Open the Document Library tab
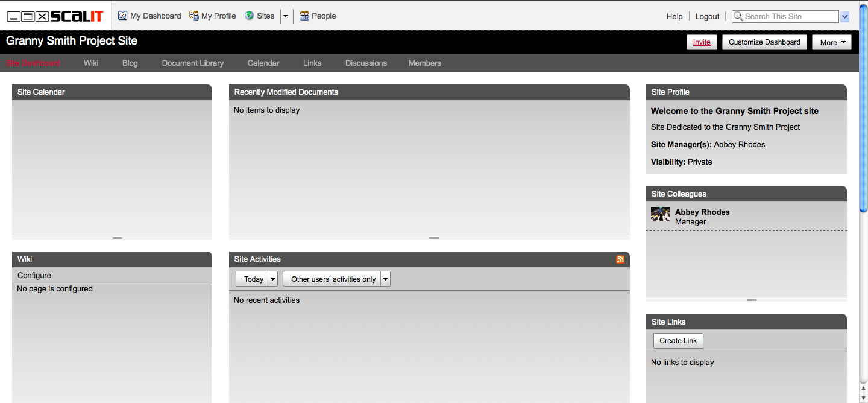 pos(193,63)
